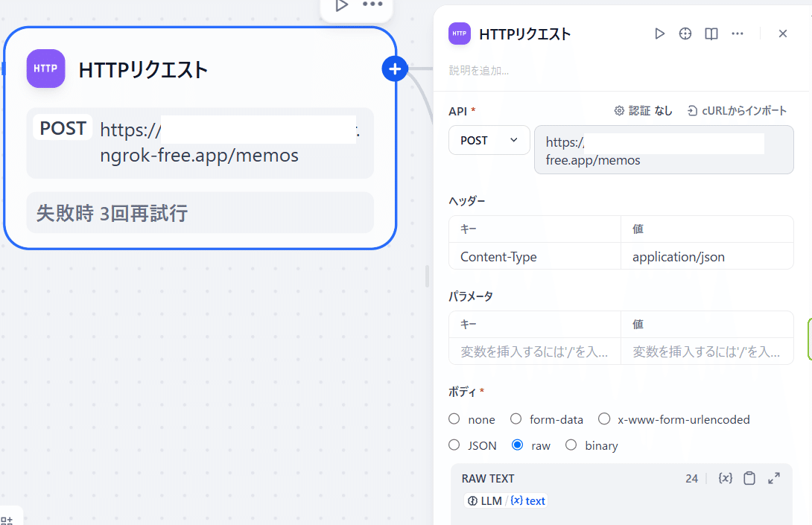Click the API URL input field
The image size is (812, 525).
(663, 149)
